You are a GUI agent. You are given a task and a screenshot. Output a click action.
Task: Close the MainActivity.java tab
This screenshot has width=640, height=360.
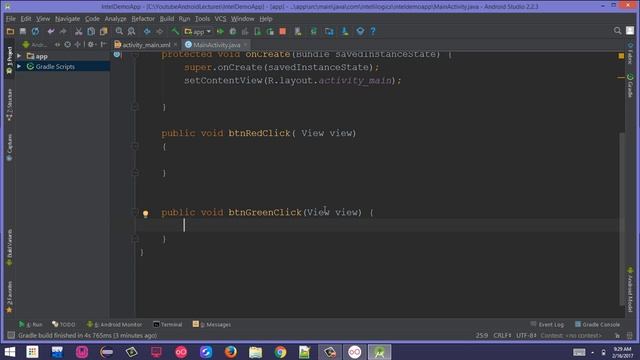click(245, 45)
